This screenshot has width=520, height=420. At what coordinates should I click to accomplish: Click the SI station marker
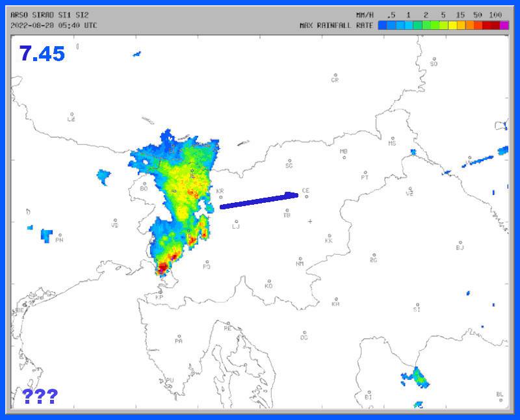tap(417, 304)
